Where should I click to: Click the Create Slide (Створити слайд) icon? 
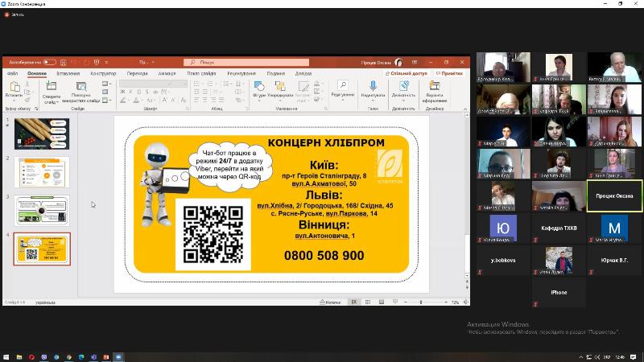point(52,86)
